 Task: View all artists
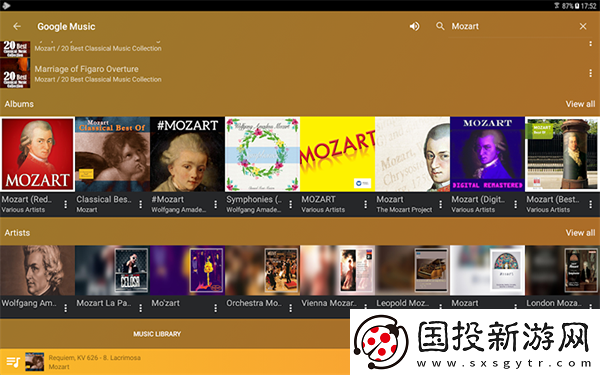tap(580, 233)
